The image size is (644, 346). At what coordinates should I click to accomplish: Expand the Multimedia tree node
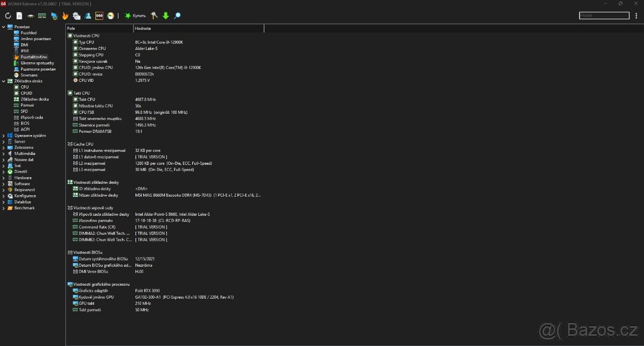tap(4, 153)
